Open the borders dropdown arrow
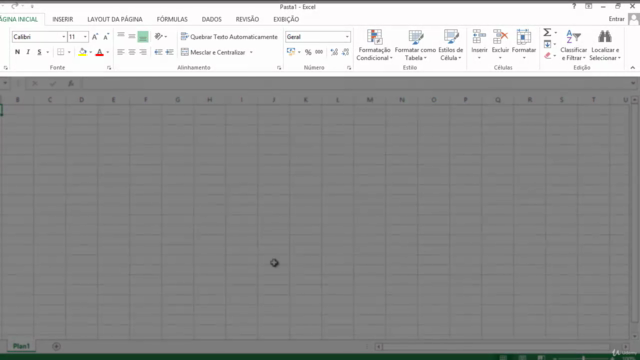This screenshot has width=640, height=360. pyautogui.click(x=69, y=52)
